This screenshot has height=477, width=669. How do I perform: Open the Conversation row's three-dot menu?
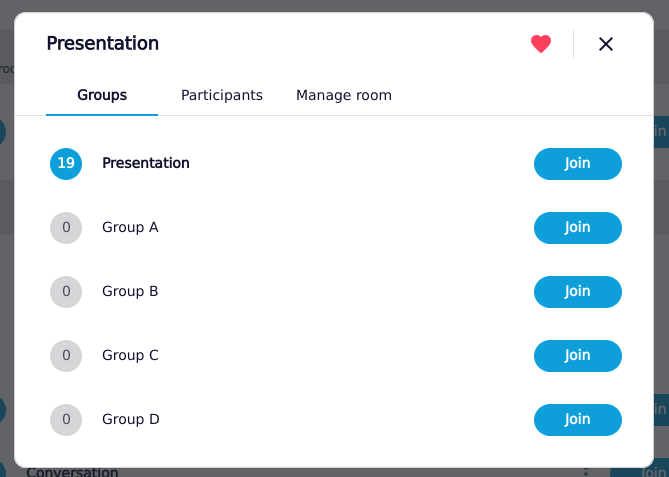coord(586,472)
